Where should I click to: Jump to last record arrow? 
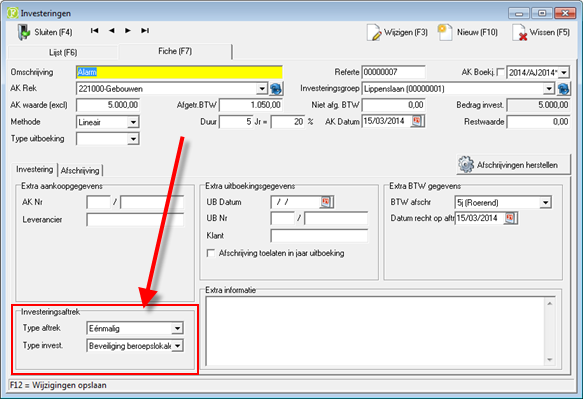[x=145, y=30]
